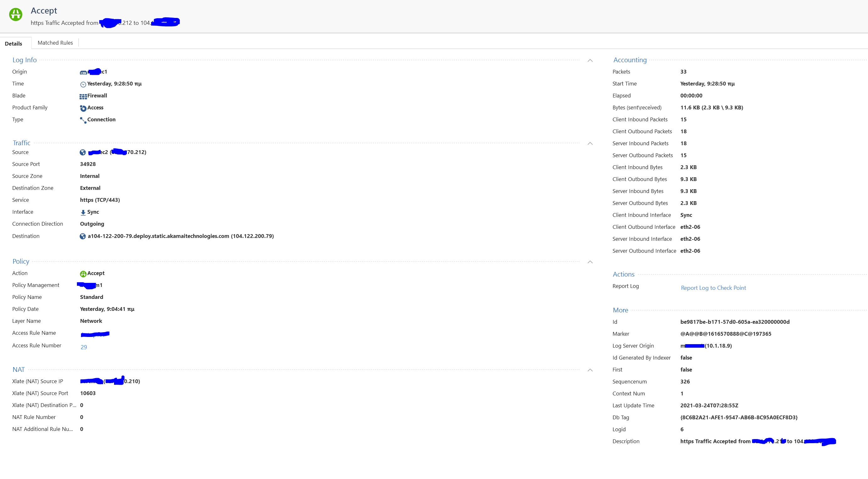Open the Report Log to Check Point link
This screenshot has width=868, height=479.
(x=713, y=288)
